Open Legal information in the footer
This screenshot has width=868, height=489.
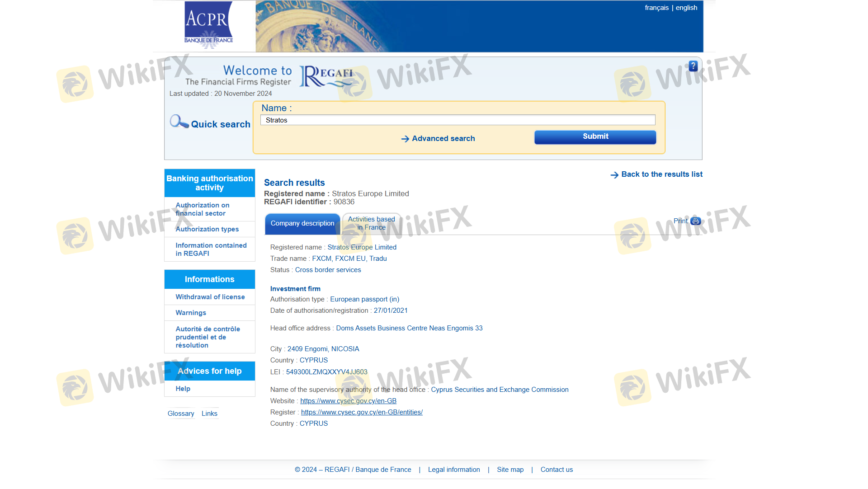point(454,470)
